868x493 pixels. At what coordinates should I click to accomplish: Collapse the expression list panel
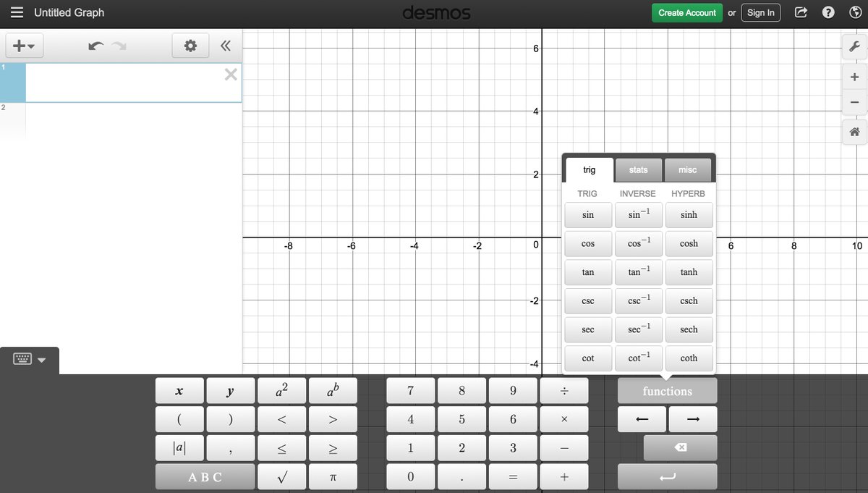(x=225, y=46)
